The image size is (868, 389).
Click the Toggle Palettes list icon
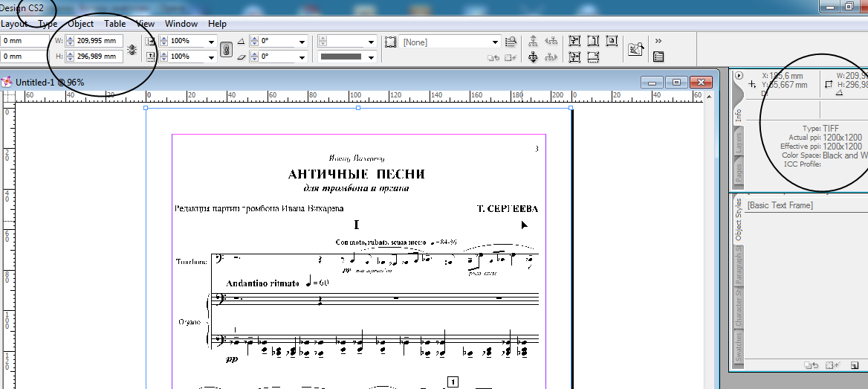coord(658,57)
